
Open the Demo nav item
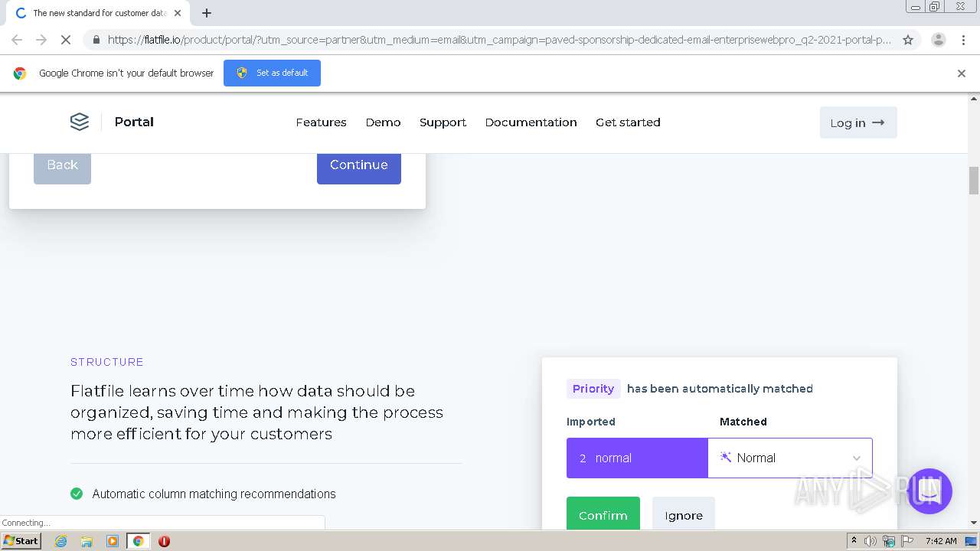click(x=383, y=122)
